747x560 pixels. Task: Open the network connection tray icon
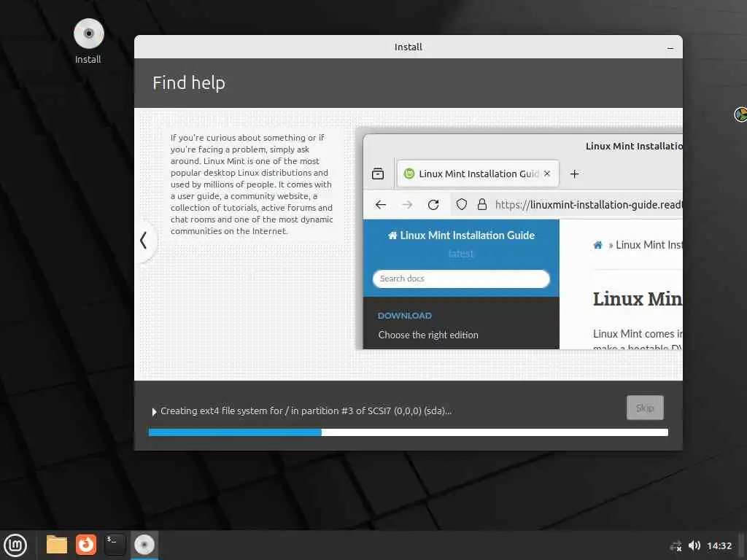(675, 545)
